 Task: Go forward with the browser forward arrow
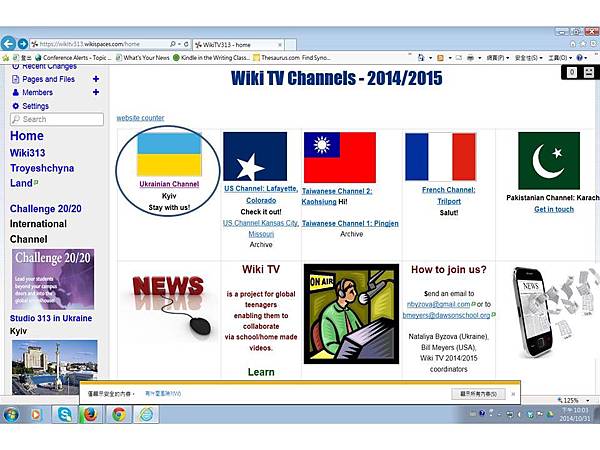tap(23, 44)
